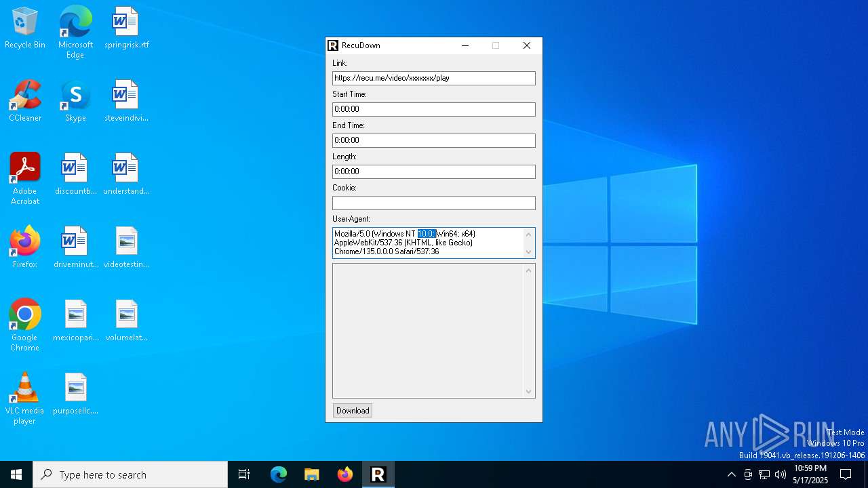Screen dimensions: 868x488
Task: Open Firefox from the taskbar
Action: [x=344, y=474]
